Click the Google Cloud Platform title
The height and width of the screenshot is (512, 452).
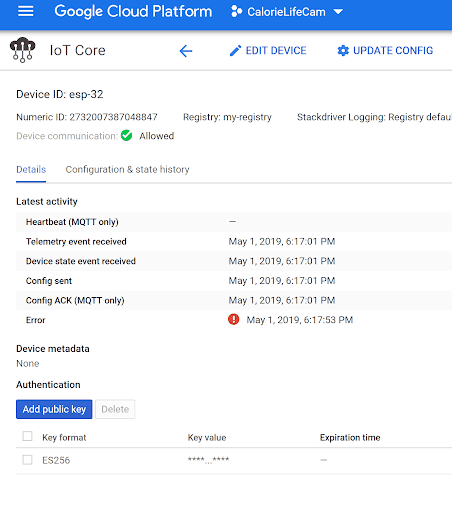pos(133,11)
